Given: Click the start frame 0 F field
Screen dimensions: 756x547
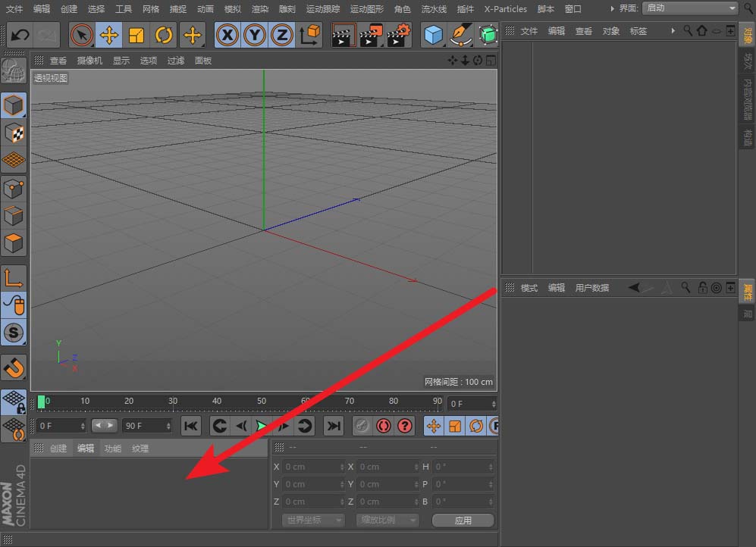Looking at the screenshot, I should click(61, 426).
